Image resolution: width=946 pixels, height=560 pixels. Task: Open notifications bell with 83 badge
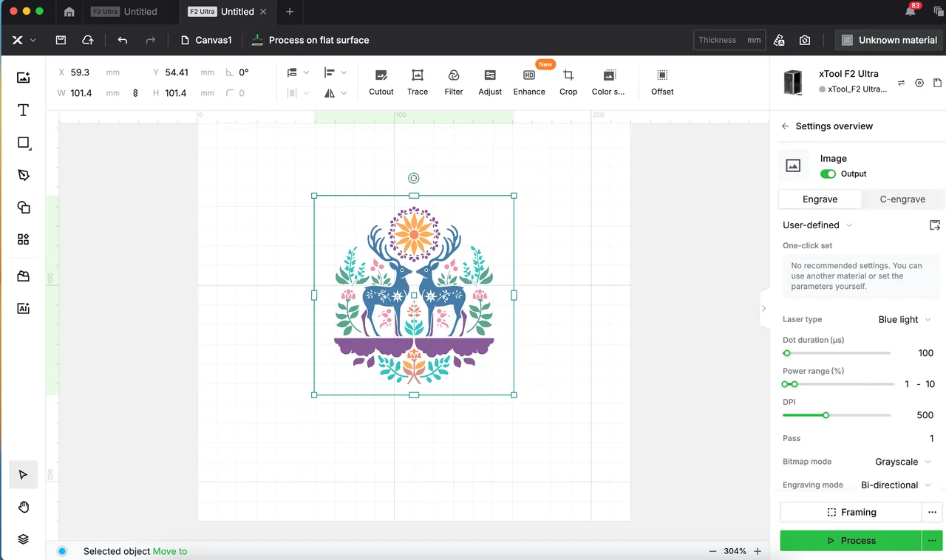point(911,11)
